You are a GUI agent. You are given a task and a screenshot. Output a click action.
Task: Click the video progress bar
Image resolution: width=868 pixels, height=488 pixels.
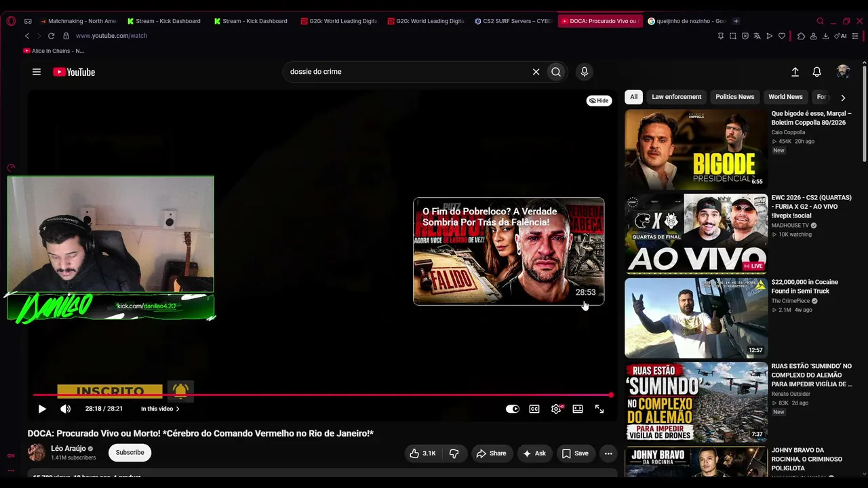pyautogui.click(x=322, y=394)
